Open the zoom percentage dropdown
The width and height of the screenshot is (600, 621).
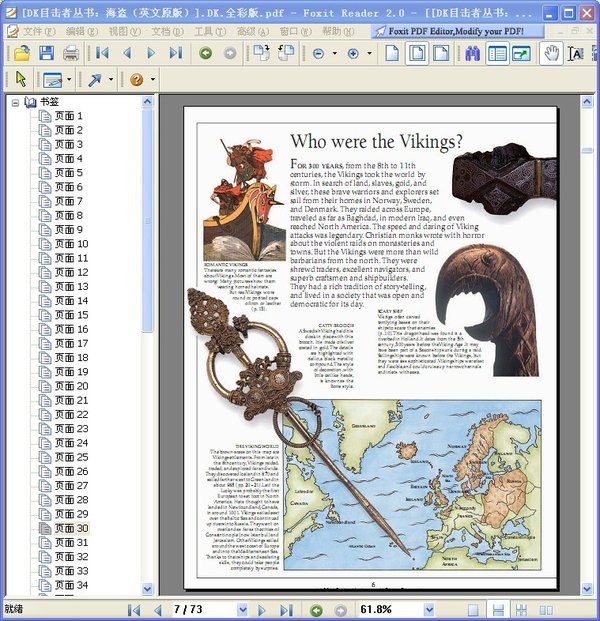(429, 610)
